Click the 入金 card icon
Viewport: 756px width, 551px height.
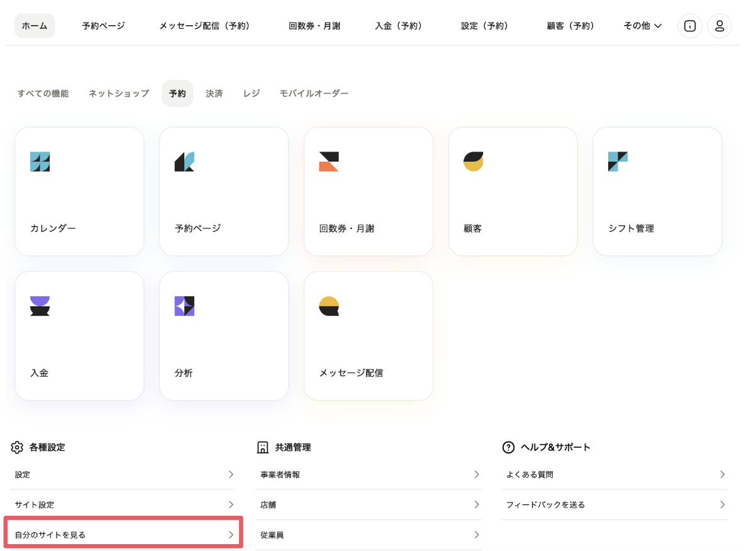coord(40,306)
